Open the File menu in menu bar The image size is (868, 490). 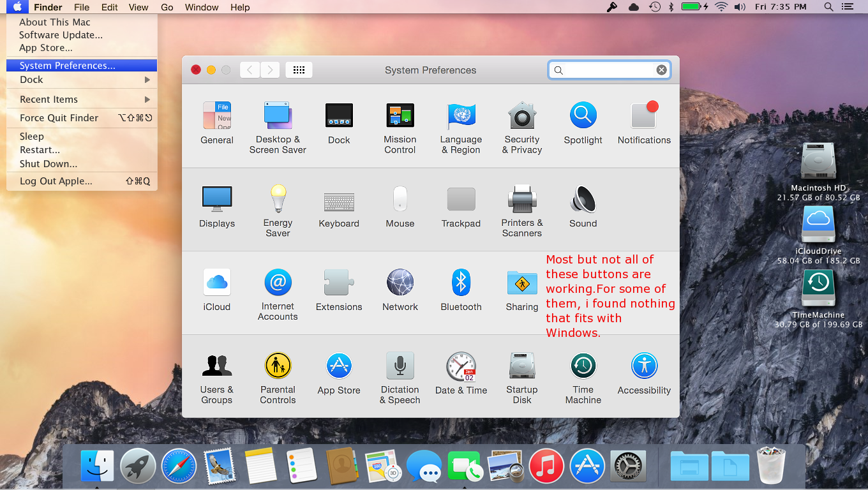coord(82,8)
